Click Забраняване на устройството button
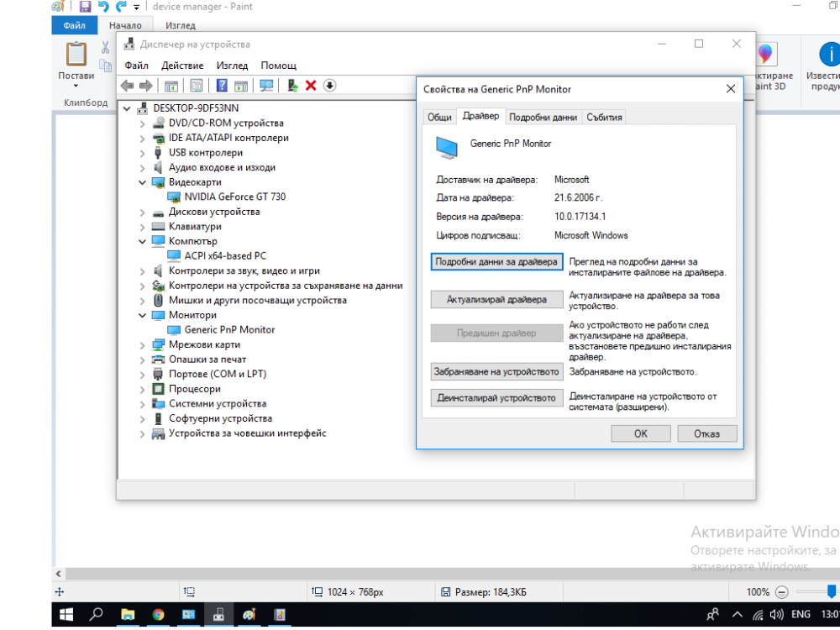Screen dimensions: 840x630 496,371
